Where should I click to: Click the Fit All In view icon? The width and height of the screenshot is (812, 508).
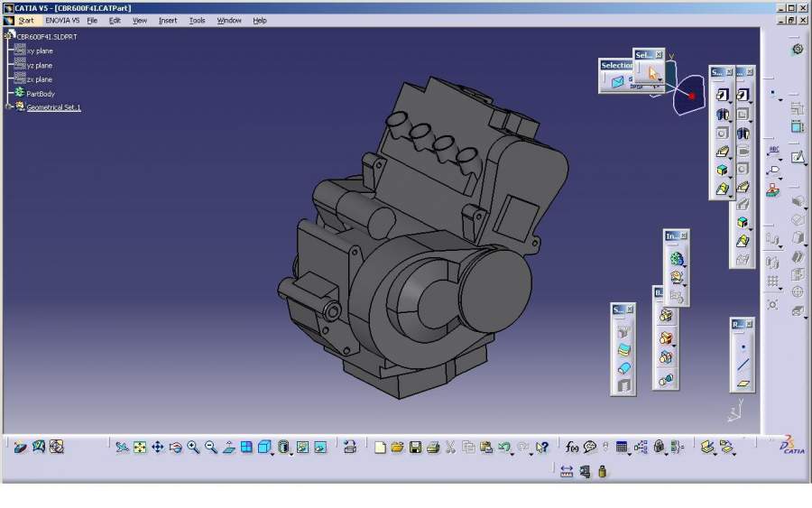point(140,447)
